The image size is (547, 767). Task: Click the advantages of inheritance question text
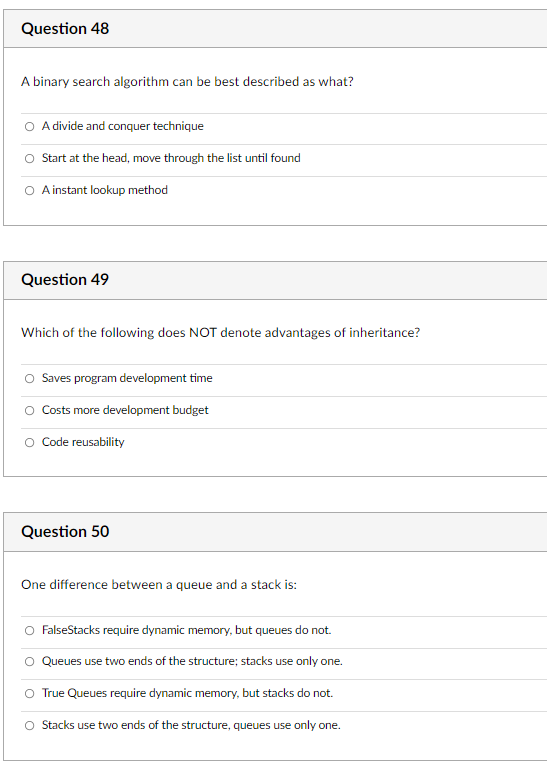pyautogui.click(x=221, y=333)
